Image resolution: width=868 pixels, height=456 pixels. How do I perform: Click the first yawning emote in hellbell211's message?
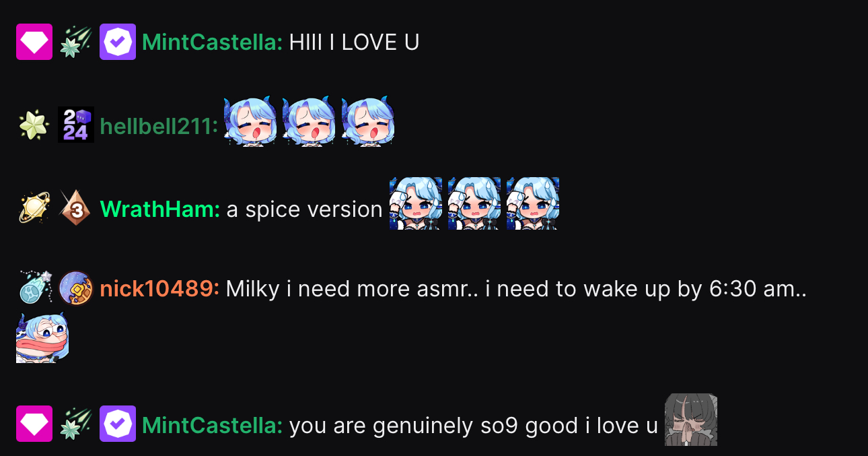(x=250, y=121)
